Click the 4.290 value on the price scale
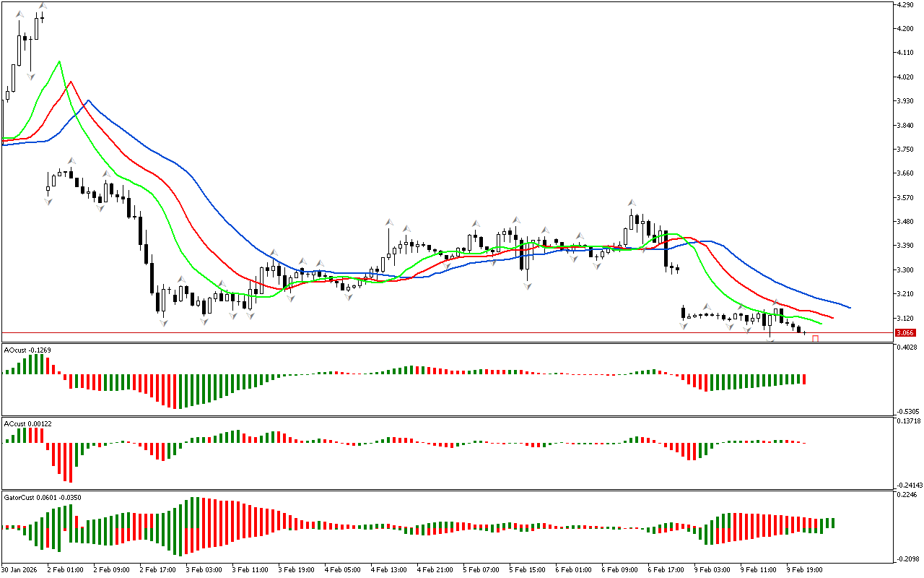Viewport: 924px width, 578px height. [x=905, y=5]
